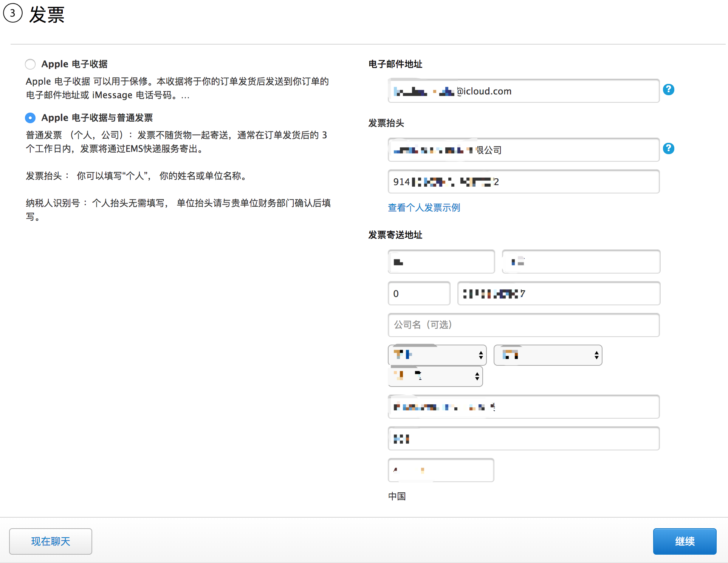Click the blue 继续 button
The height and width of the screenshot is (563, 728).
(685, 541)
